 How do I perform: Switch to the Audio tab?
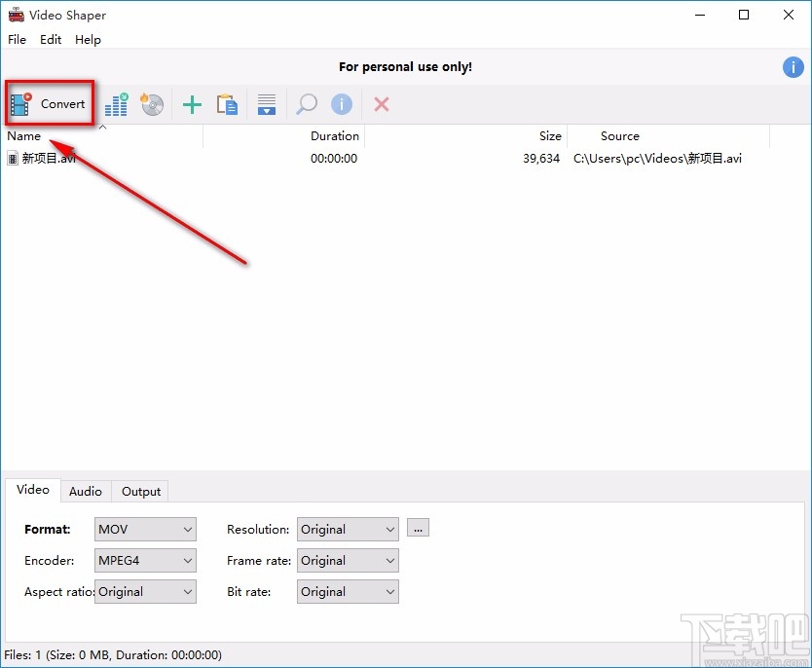pyautogui.click(x=86, y=492)
